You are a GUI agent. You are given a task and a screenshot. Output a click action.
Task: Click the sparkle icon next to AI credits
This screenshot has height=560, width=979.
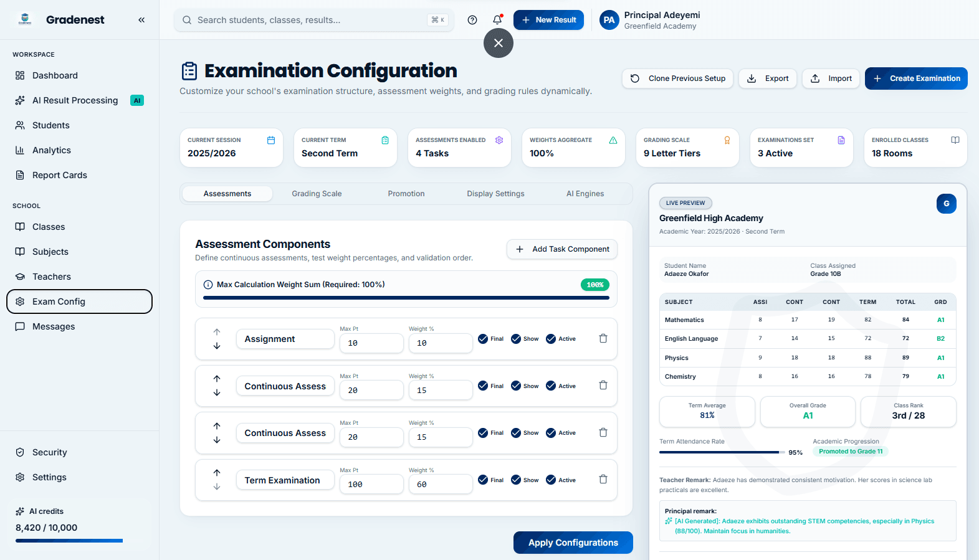[20, 511]
